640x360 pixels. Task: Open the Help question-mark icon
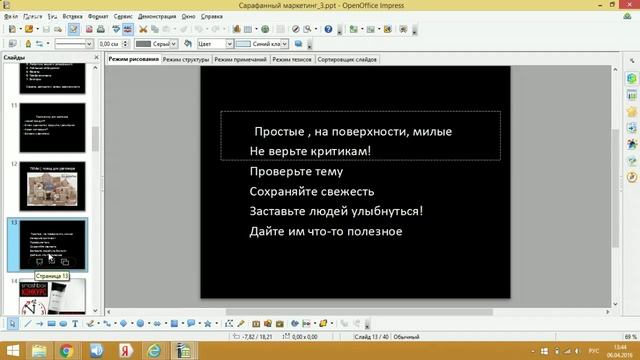point(328,29)
